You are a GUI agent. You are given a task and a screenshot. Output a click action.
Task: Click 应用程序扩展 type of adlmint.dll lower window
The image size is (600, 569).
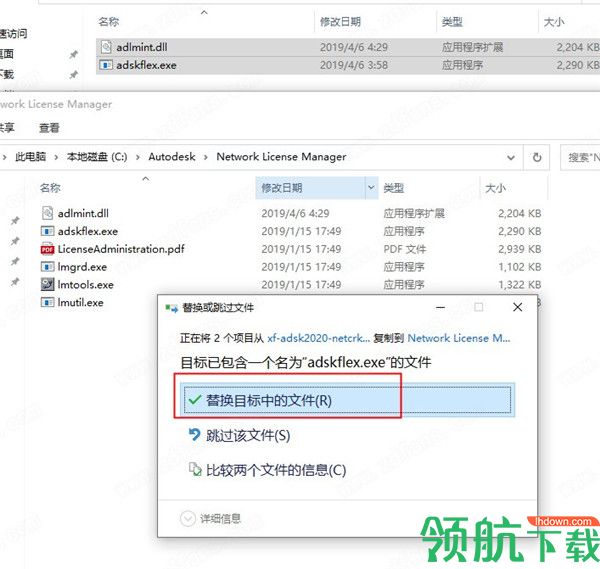pos(414,213)
